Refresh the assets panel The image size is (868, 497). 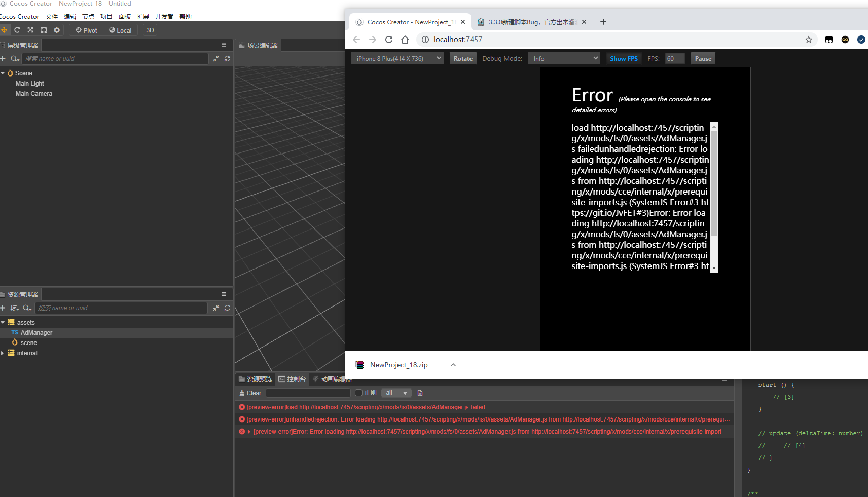click(227, 308)
